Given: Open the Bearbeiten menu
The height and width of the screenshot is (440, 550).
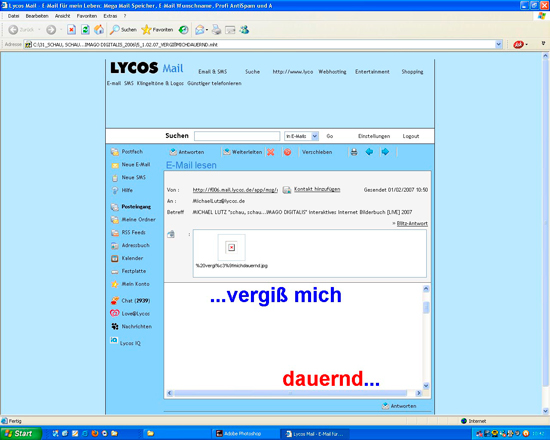Looking at the screenshot, I should pos(37,16).
